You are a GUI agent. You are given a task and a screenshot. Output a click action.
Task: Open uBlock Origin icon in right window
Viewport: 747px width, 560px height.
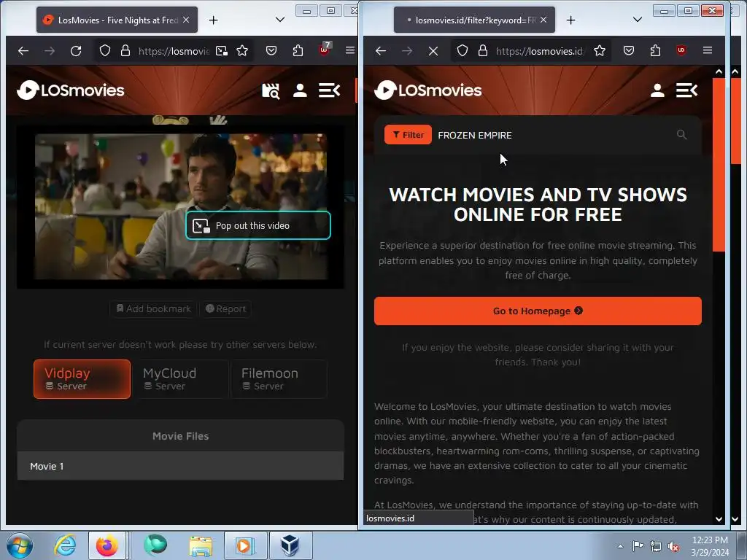pos(681,50)
